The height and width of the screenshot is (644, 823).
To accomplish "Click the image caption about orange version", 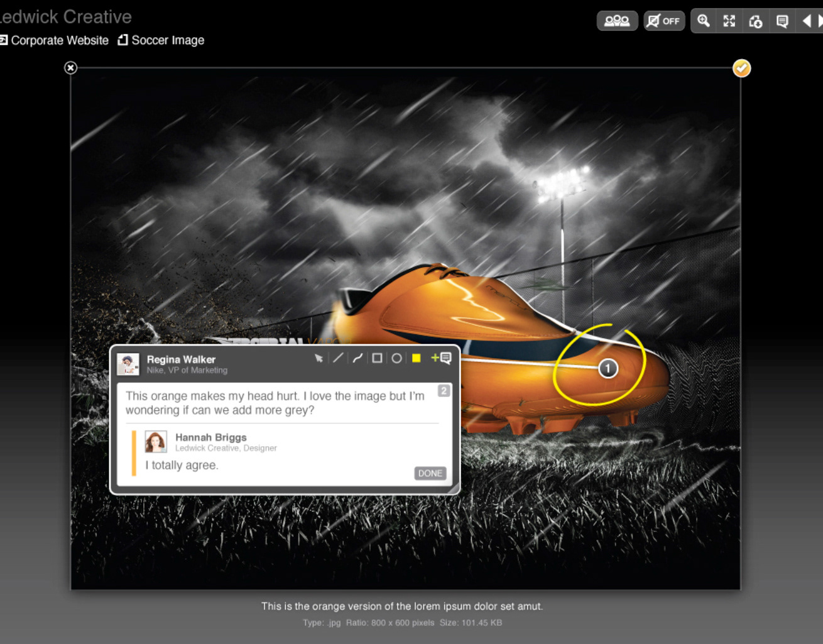I will 402,606.
